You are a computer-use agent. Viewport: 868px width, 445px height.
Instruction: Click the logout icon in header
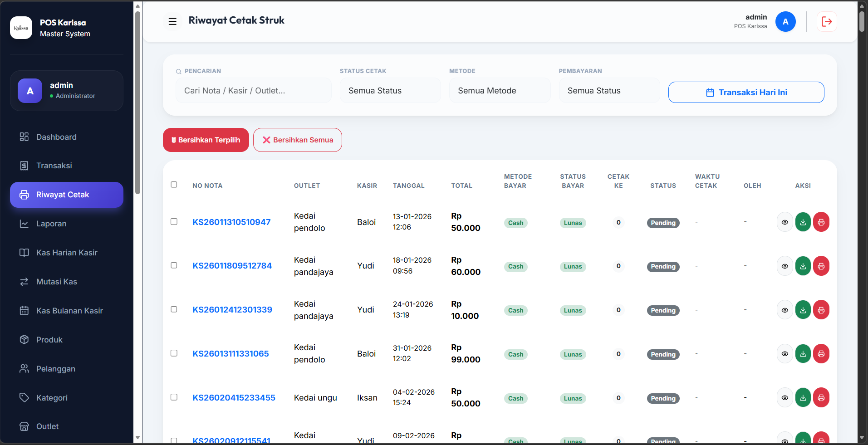coord(827,21)
